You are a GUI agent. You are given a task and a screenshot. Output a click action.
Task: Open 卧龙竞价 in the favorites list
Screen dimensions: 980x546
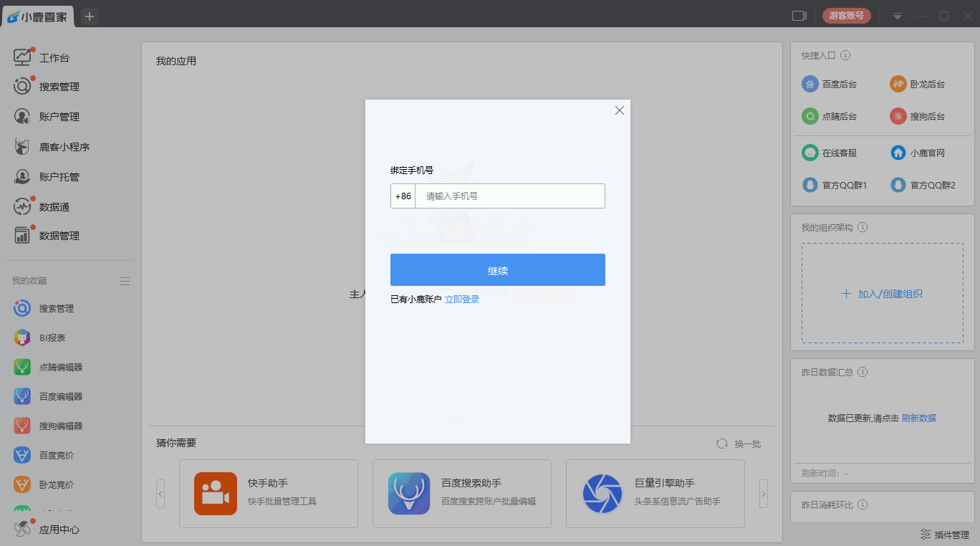(x=44, y=484)
